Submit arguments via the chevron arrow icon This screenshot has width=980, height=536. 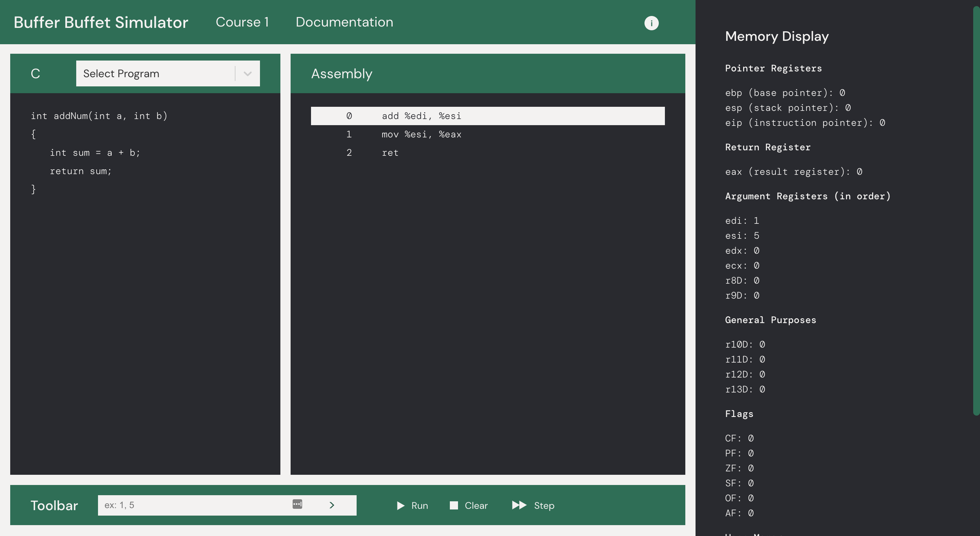[331, 505]
